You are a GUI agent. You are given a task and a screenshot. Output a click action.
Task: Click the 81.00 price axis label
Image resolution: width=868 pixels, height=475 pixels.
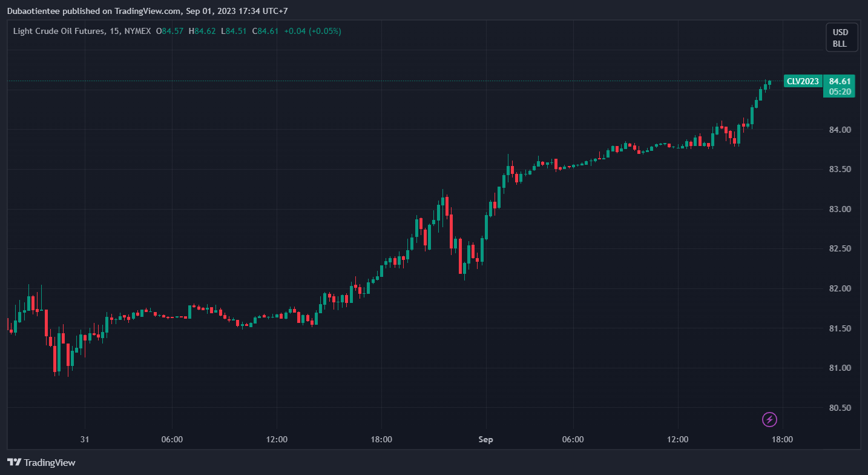840,368
